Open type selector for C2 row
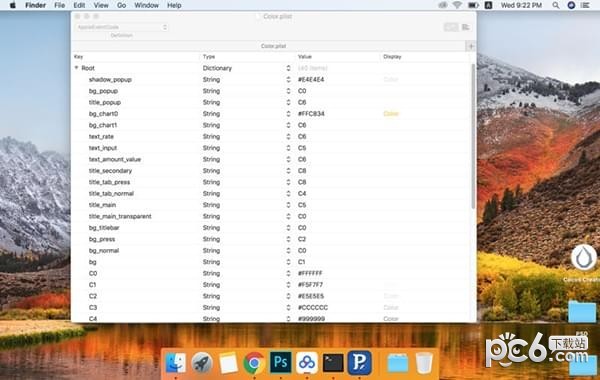This screenshot has width=600, height=380. click(x=288, y=296)
